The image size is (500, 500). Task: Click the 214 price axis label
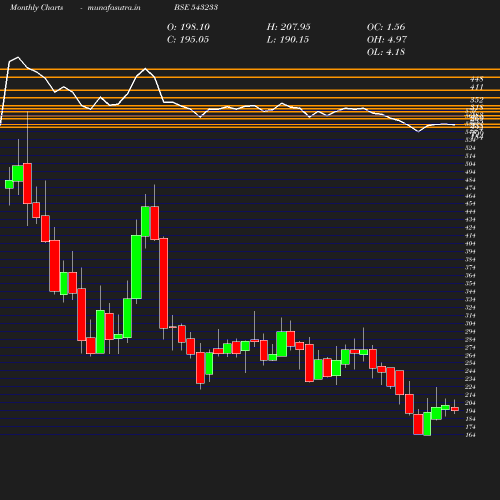pos(470,395)
